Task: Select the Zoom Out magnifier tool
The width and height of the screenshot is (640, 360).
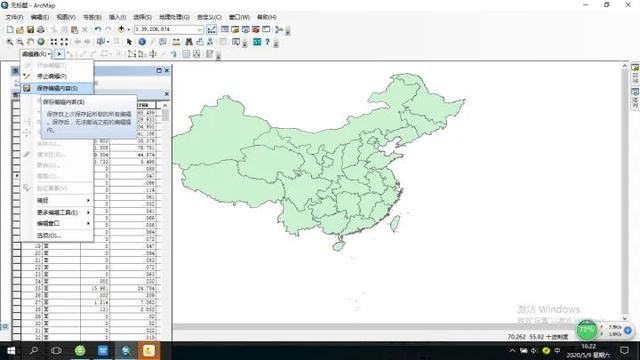Action: coord(20,42)
